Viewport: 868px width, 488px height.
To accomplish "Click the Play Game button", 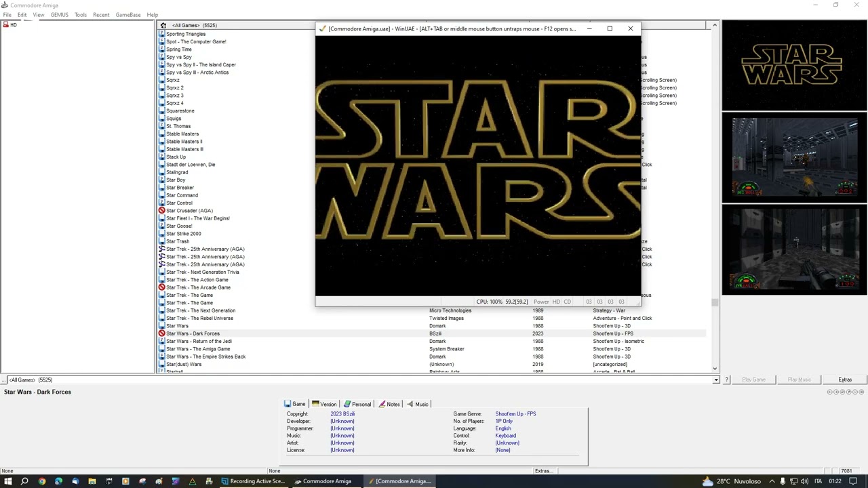I will pyautogui.click(x=753, y=380).
